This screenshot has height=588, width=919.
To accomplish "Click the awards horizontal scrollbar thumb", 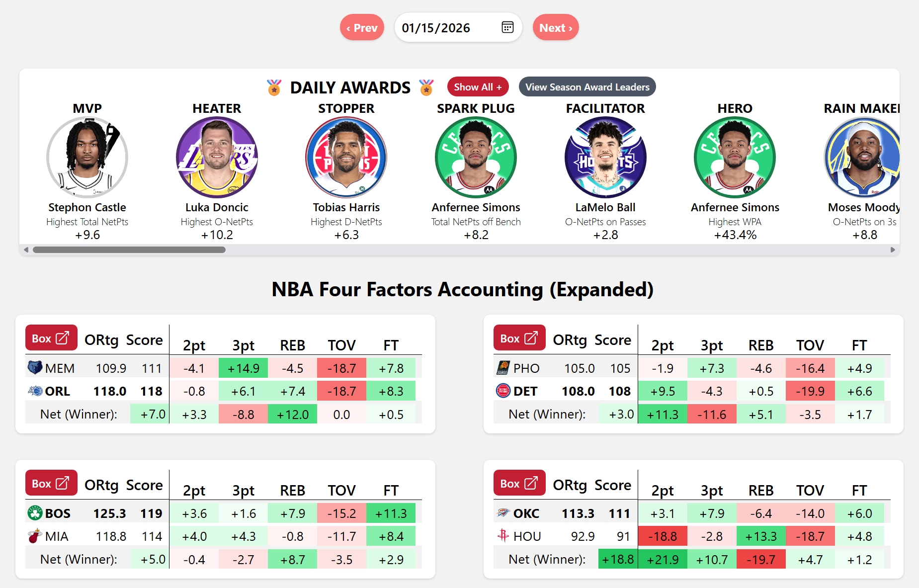I will click(129, 250).
